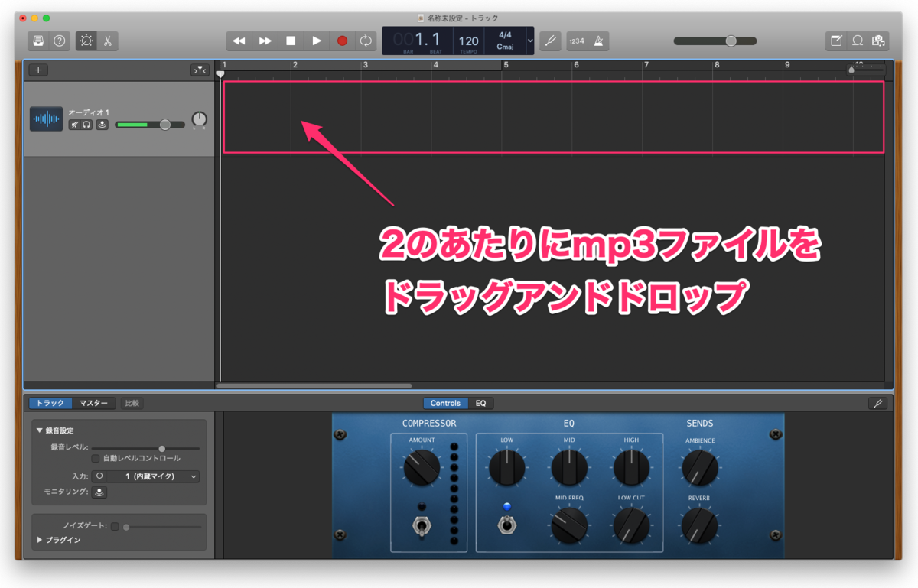Screen dimensions: 918x588
Task: Click the 録音レベル slider handle
Action: [161, 449]
